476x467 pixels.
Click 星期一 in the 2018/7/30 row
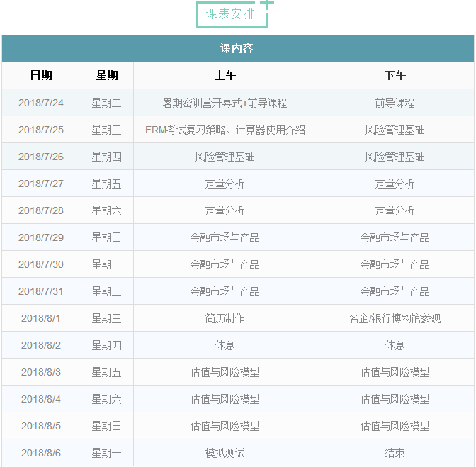(106, 264)
